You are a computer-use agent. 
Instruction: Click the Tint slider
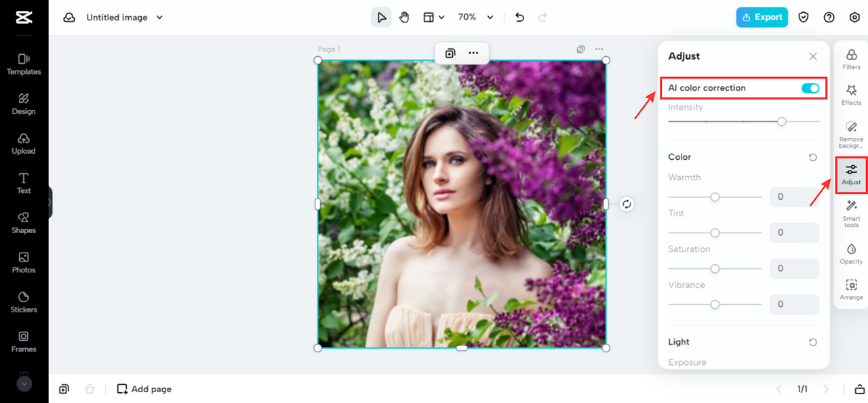click(715, 232)
